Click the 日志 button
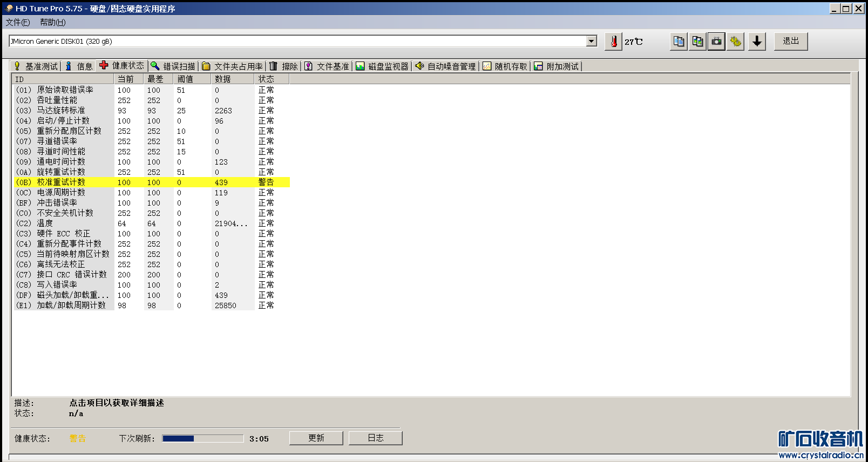This screenshot has height=462, width=868. (376, 438)
